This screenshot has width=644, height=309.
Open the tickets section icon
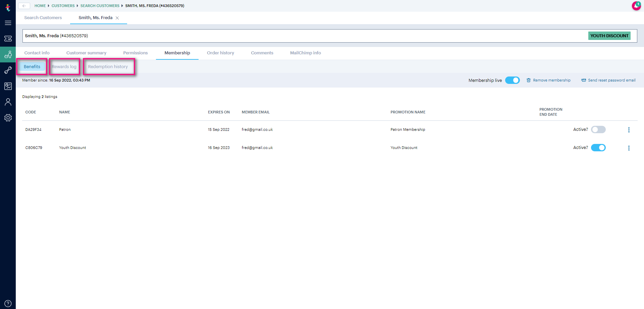tap(8, 39)
